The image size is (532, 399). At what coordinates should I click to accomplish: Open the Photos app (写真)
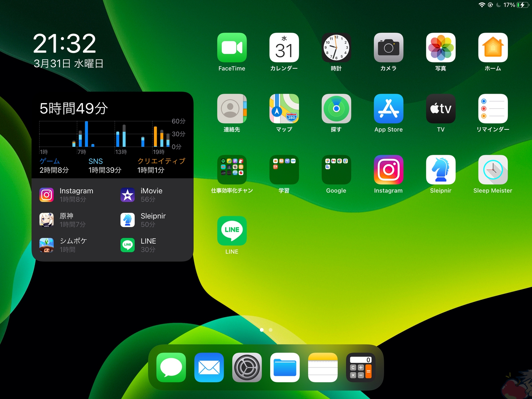click(441, 48)
